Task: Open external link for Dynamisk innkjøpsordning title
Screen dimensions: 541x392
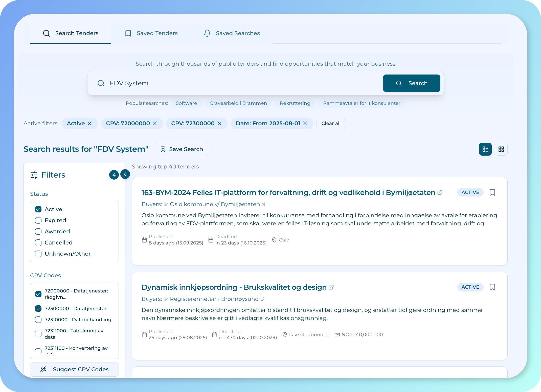Action: coord(331,287)
